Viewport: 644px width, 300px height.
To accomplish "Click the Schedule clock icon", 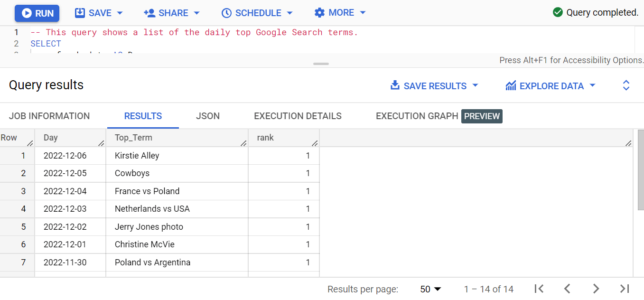I will 226,13.
